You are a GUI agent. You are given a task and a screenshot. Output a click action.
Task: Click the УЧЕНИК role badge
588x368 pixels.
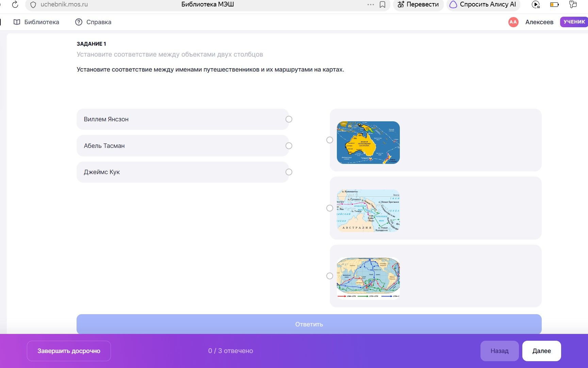[574, 22]
